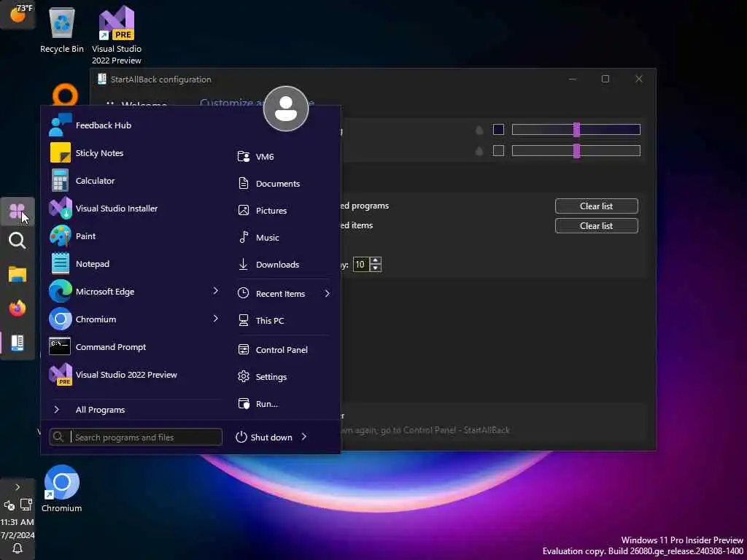Expand Chromium jump list arrow

point(216,318)
